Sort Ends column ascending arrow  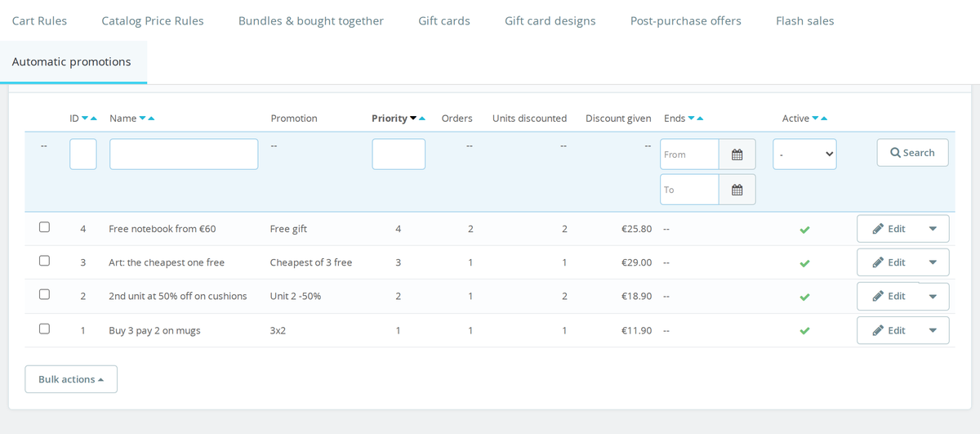click(700, 119)
